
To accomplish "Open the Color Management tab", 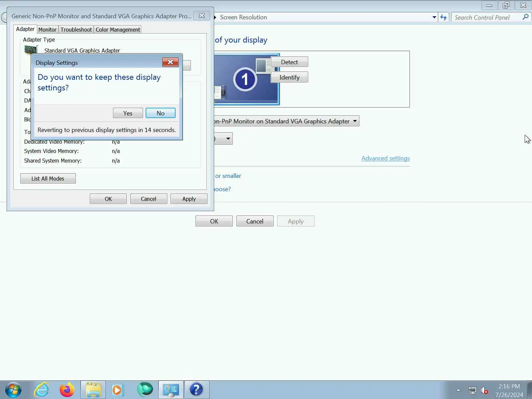I will pyautogui.click(x=118, y=30).
